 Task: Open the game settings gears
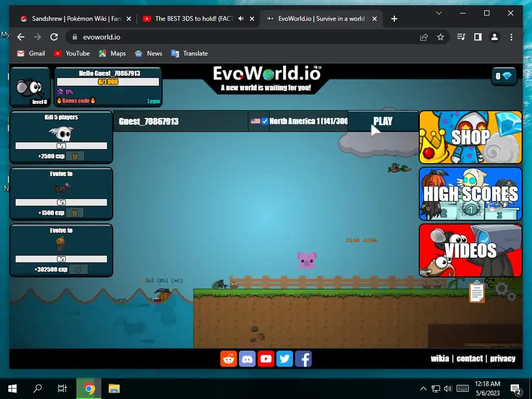pos(506,292)
